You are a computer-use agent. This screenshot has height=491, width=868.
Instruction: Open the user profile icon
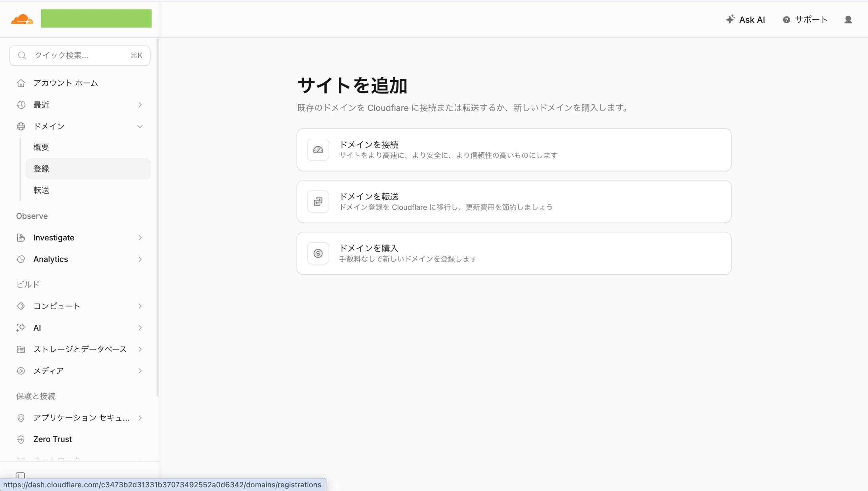[848, 20]
